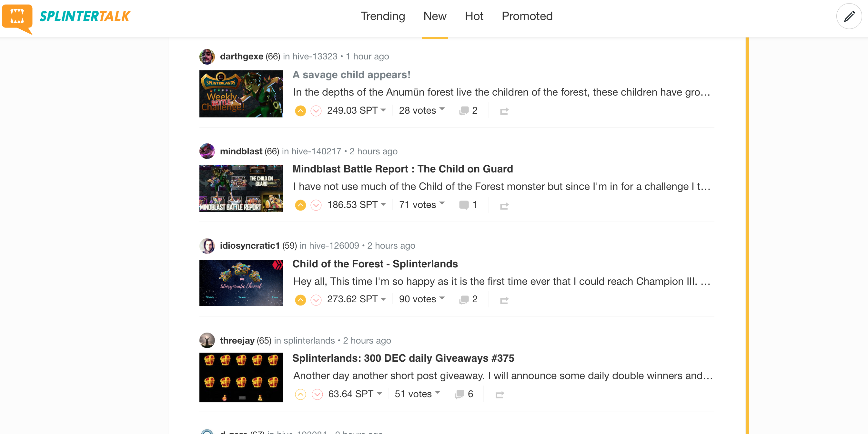Open 'Child of the Forest - Splinterlands' title
Image resolution: width=868 pixels, height=434 pixels.
pyautogui.click(x=375, y=264)
